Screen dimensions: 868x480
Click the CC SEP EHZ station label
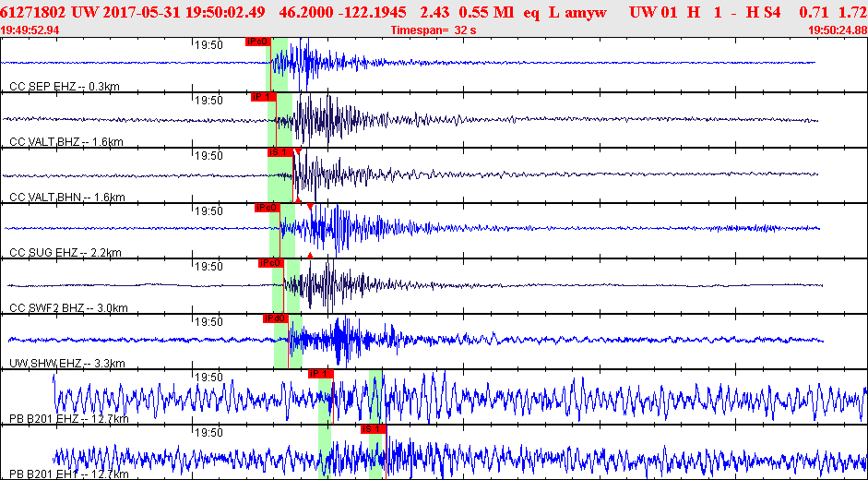pos(65,87)
